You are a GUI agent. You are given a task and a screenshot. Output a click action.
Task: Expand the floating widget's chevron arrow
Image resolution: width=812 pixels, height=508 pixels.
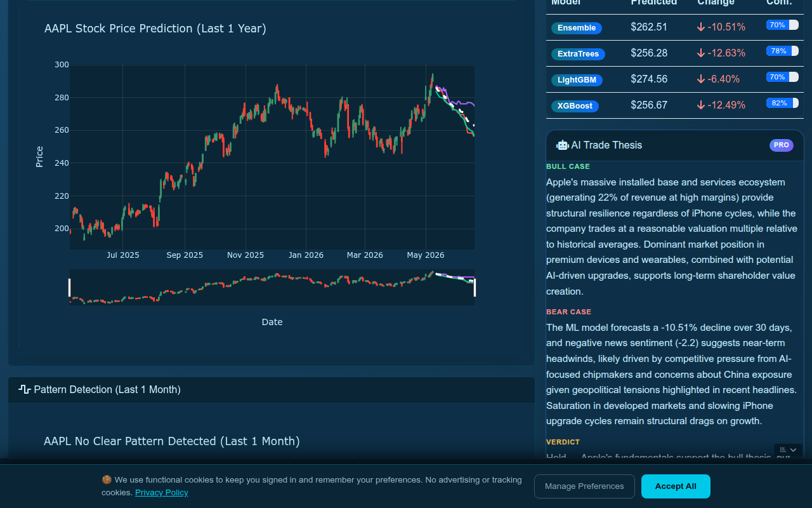tap(793, 450)
